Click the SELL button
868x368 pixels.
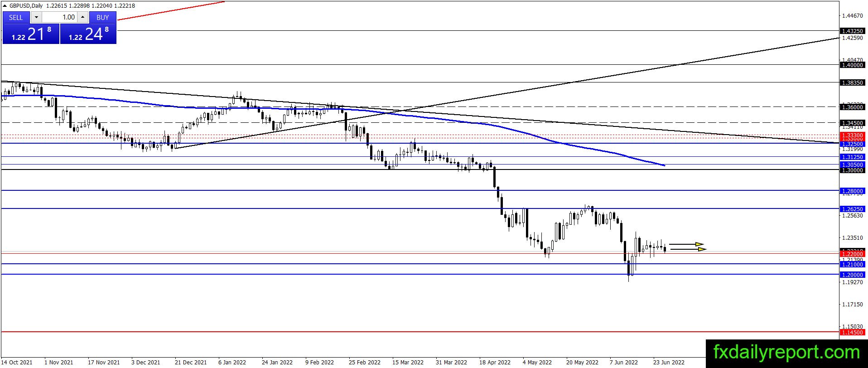16,17
